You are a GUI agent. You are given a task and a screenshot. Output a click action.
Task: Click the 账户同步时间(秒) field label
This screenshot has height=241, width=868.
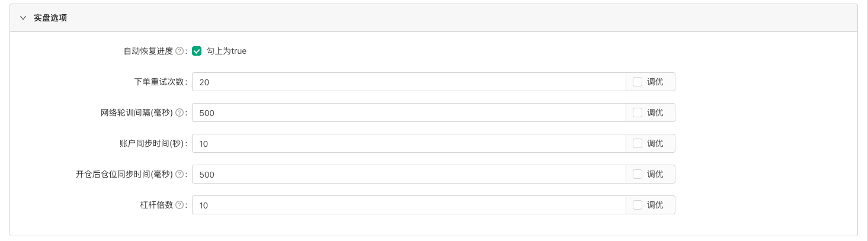[x=152, y=144]
